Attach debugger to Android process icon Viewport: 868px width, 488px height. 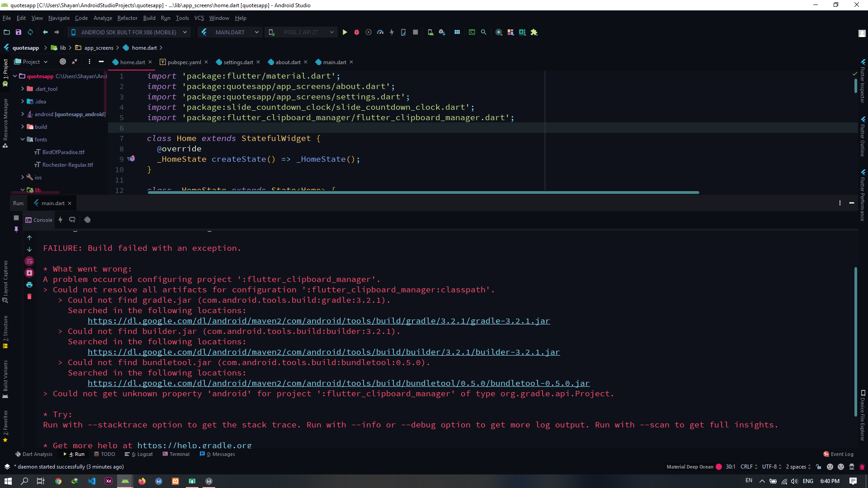coord(403,33)
